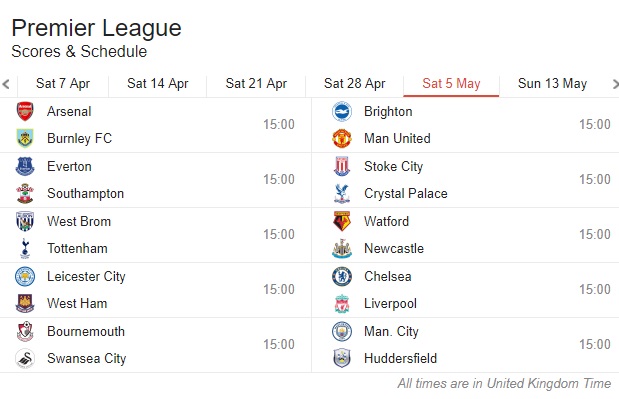
Task: Click the Chelsea club badge
Action: pos(342,276)
